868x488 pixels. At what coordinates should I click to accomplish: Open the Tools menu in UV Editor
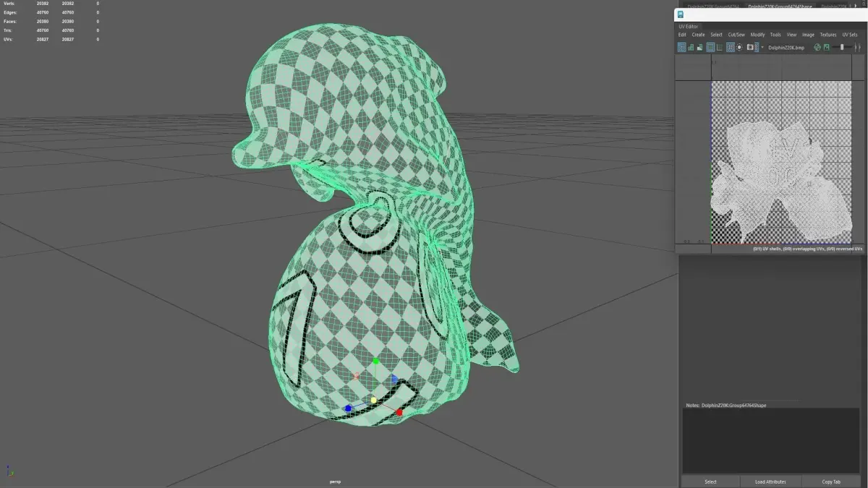point(775,35)
